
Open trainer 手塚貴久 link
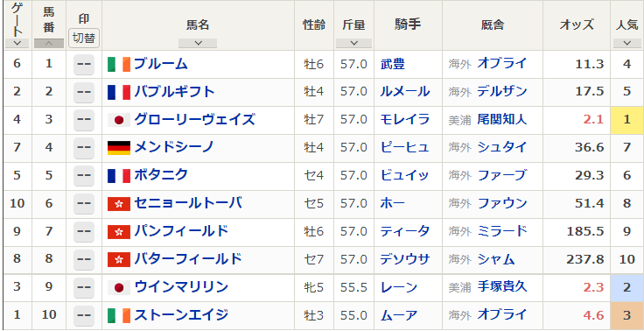click(502, 287)
